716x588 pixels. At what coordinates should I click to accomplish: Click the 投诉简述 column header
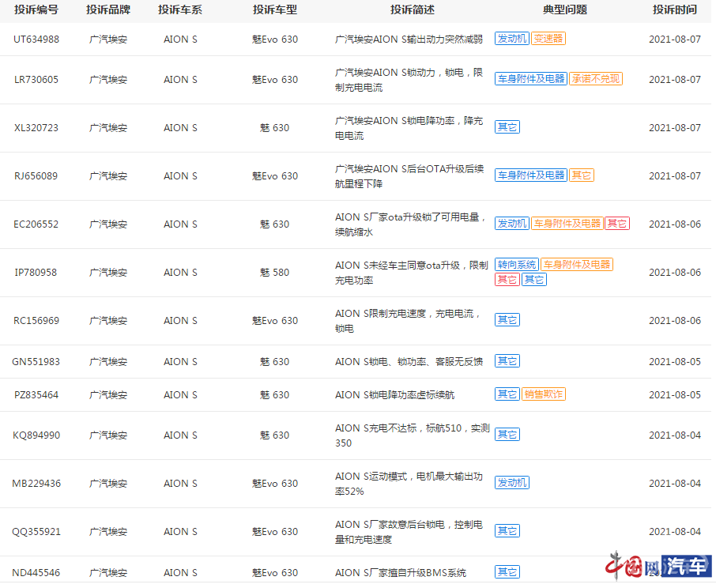point(413,9)
